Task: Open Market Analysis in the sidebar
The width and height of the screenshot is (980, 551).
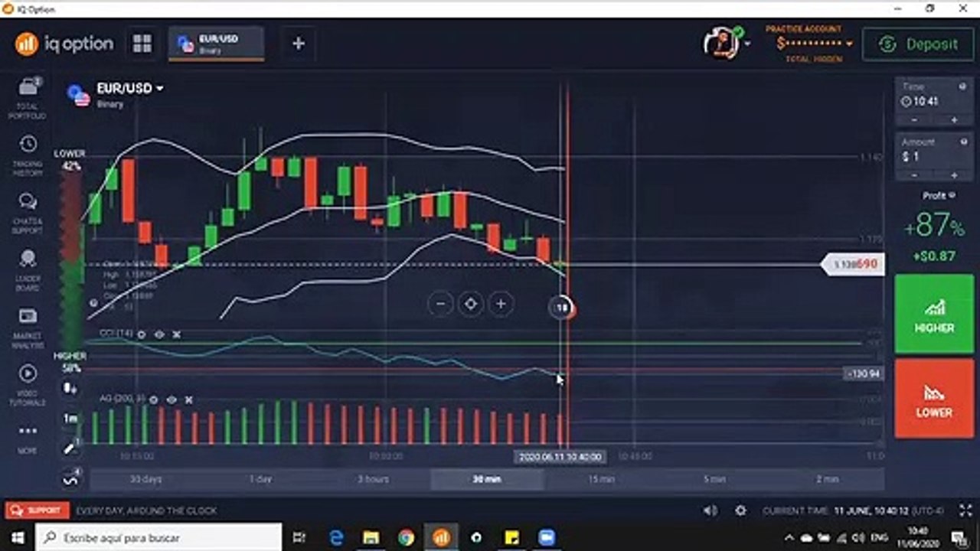Action: [28, 328]
